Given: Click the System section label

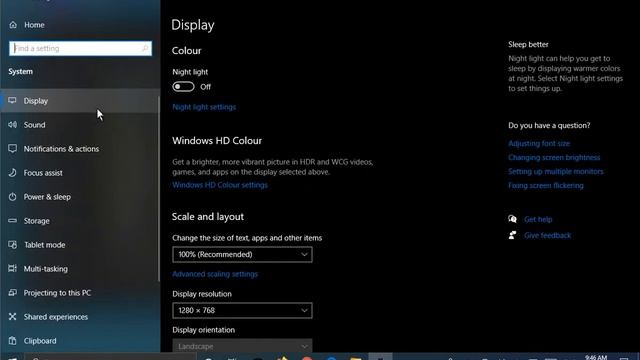Looking at the screenshot, I should coord(20,71).
